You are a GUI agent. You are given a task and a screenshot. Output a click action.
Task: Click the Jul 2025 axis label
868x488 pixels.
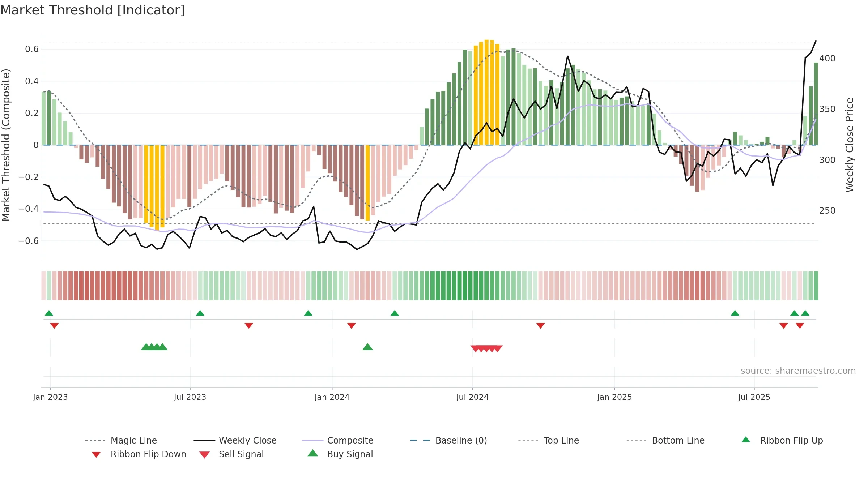(x=754, y=397)
